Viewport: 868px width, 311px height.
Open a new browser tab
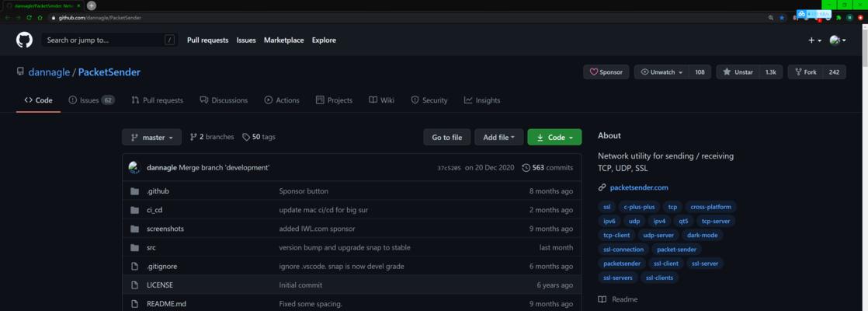92,5
